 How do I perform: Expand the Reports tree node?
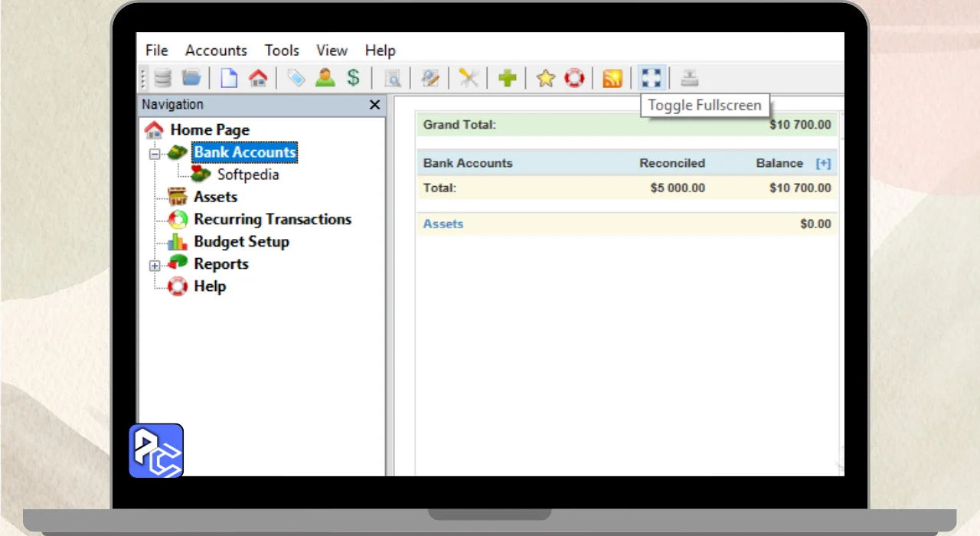[155, 265]
